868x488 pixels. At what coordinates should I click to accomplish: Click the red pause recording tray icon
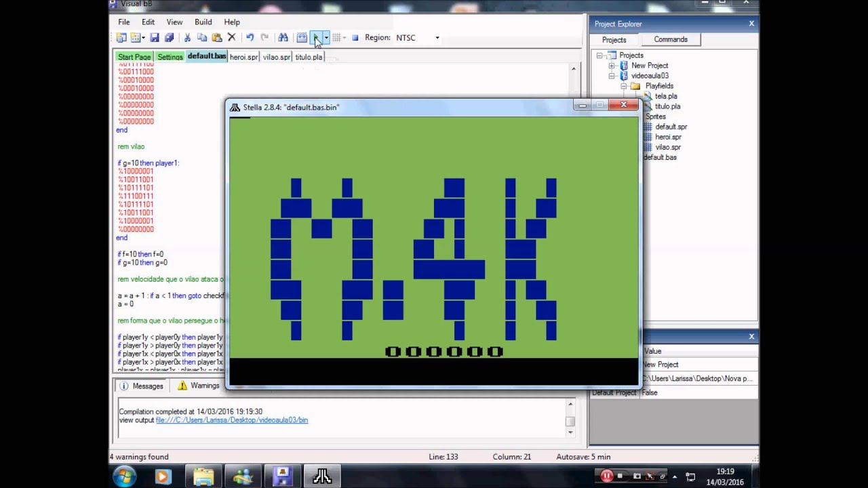tap(607, 476)
